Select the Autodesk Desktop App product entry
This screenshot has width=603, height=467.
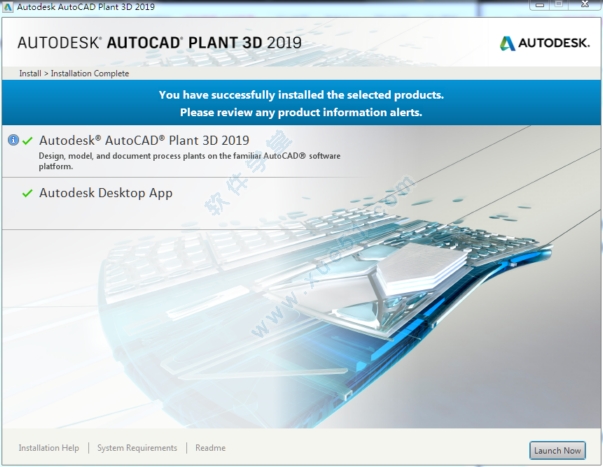coord(106,193)
